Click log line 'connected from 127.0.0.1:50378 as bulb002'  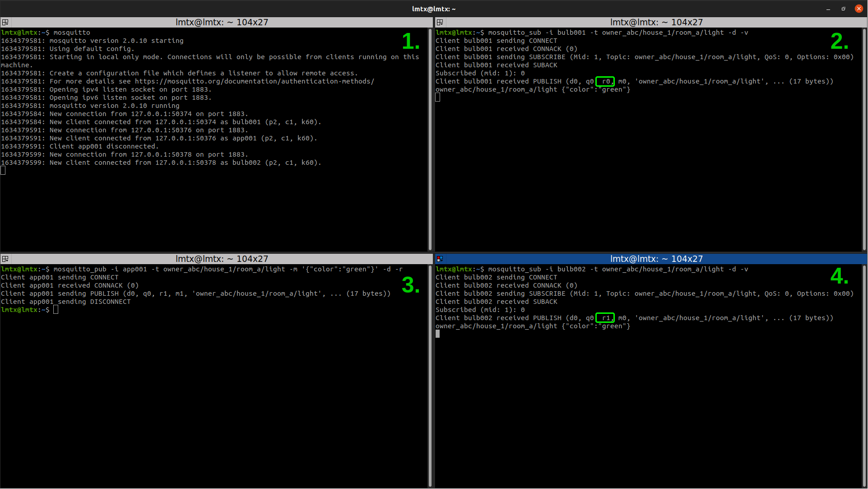coord(161,163)
